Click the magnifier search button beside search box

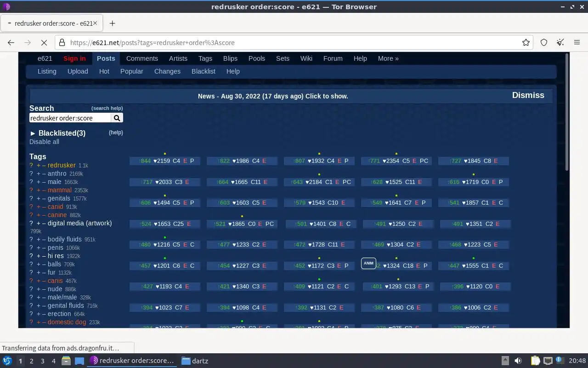click(117, 118)
